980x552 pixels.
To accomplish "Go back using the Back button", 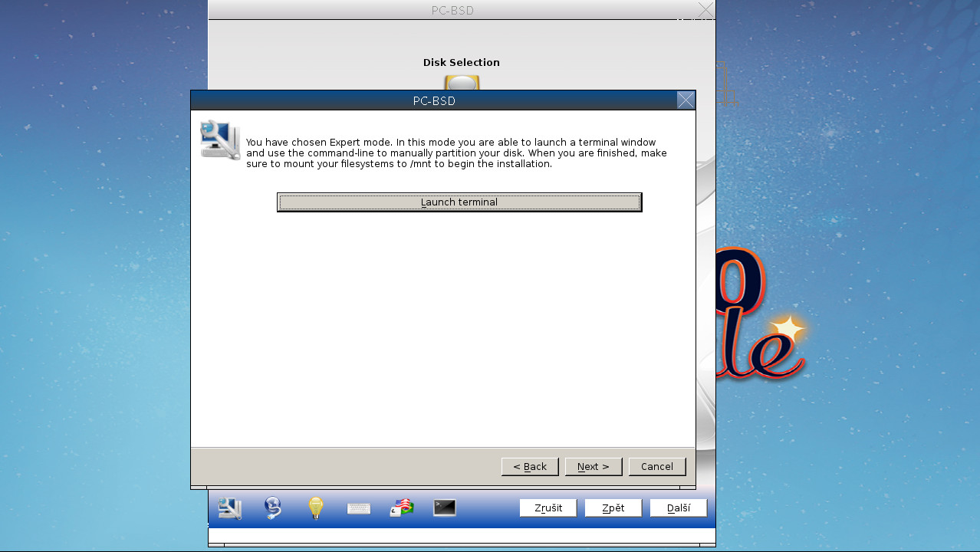I will pos(530,466).
